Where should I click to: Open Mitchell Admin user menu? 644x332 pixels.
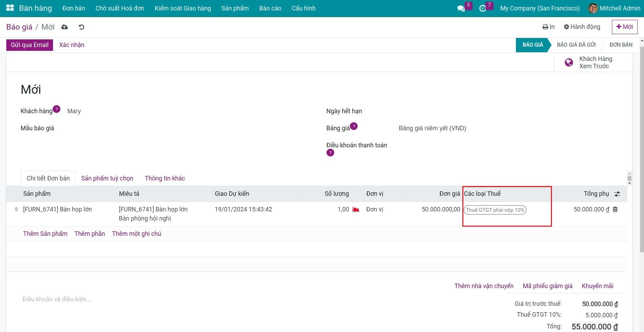tap(614, 8)
